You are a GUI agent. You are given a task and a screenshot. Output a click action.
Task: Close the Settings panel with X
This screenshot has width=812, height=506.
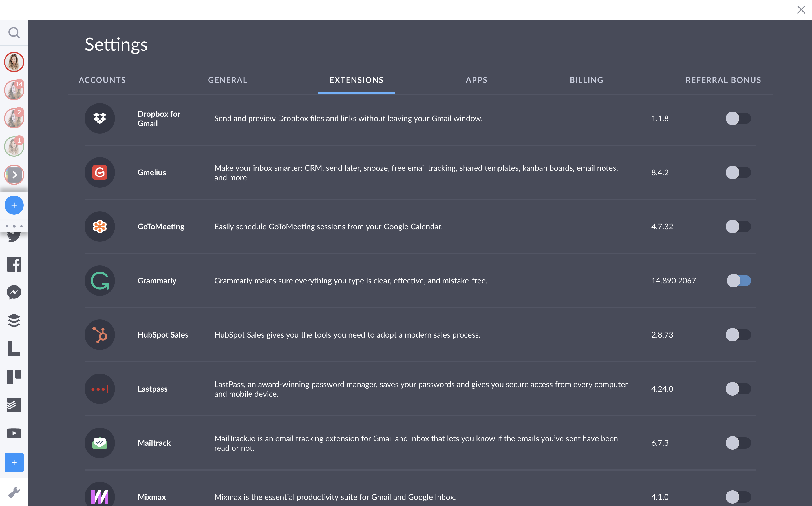point(801,9)
